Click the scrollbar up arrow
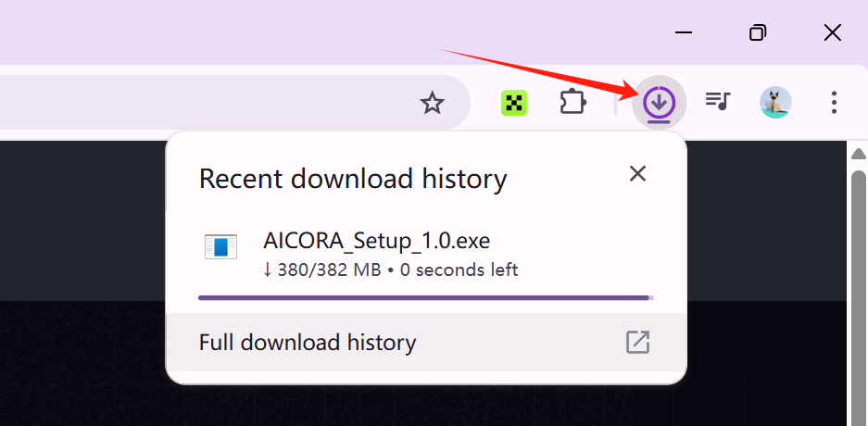This screenshot has height=426, width=868. pos(858,154)
